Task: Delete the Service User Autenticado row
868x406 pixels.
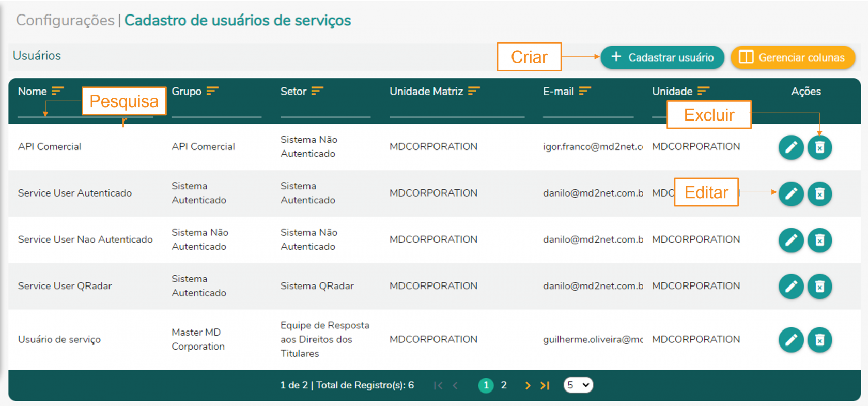Action: 820,193
